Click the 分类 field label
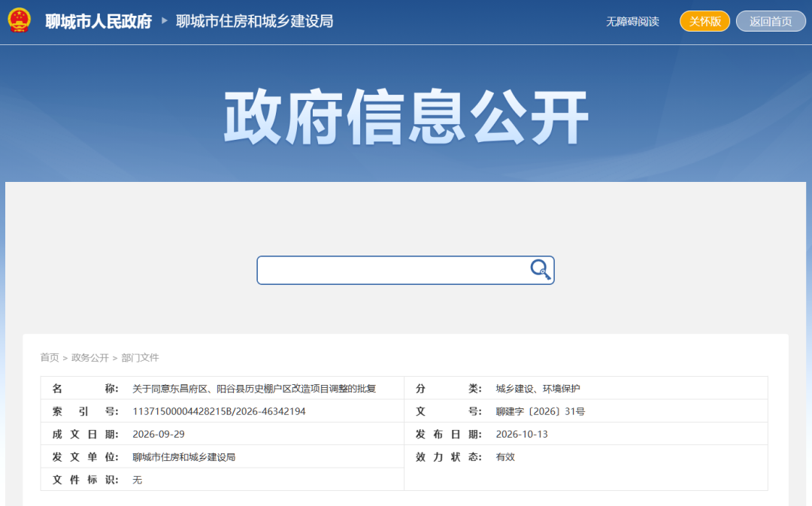The width and height of the screenshot is (812, 506). [448, 389]
